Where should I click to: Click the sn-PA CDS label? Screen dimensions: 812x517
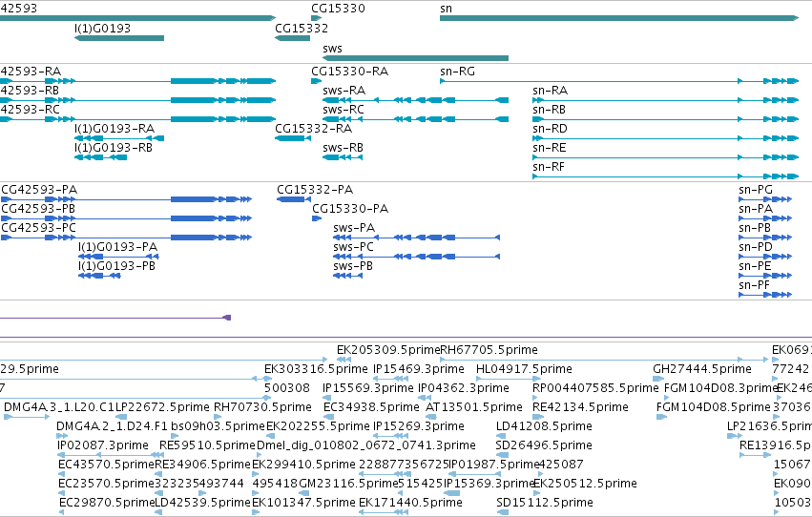[x=756, y=209]
